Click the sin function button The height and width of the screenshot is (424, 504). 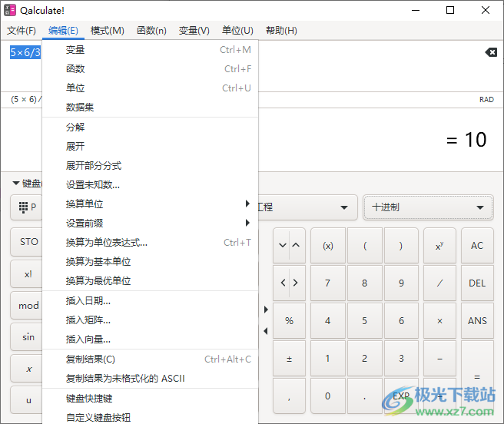(27, 337)
